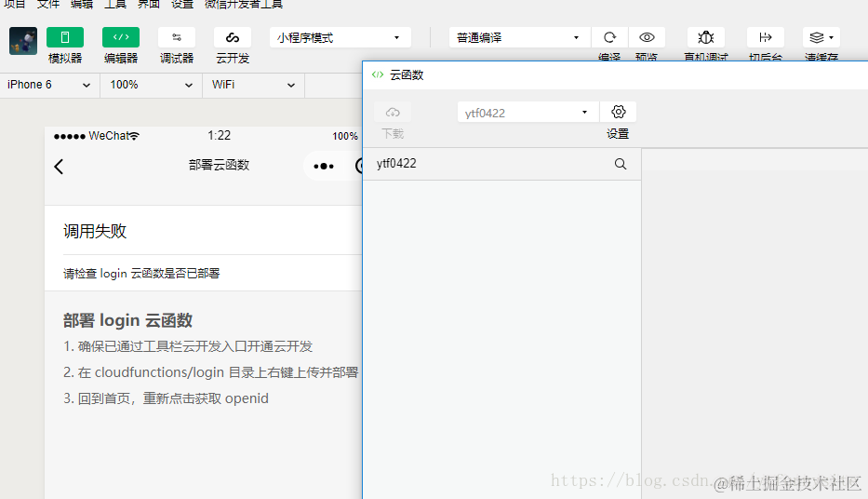Open the clear cache layers dropdown
This screenshot has width=868, height=499.
coord(821,37)
